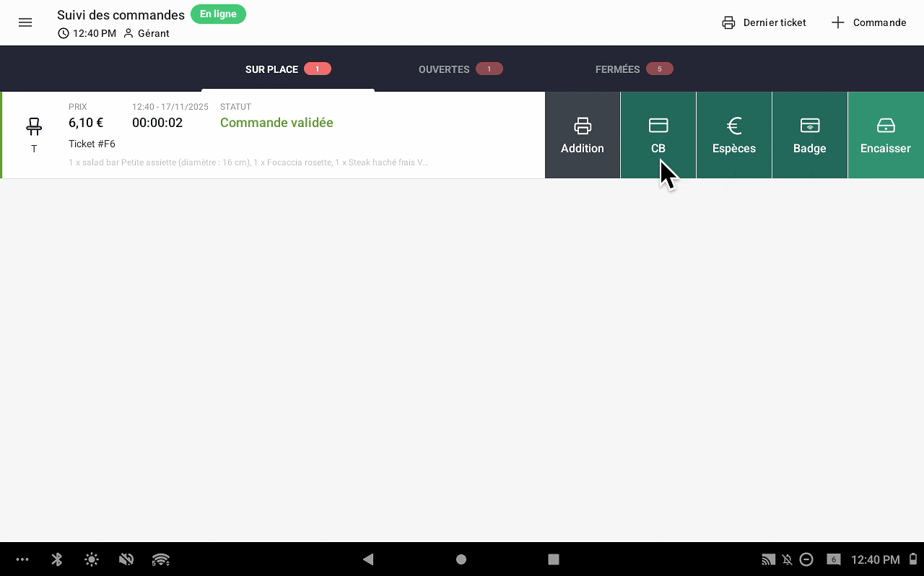Print the last ticket via Dernier ticket

click(x=764, y=22)
